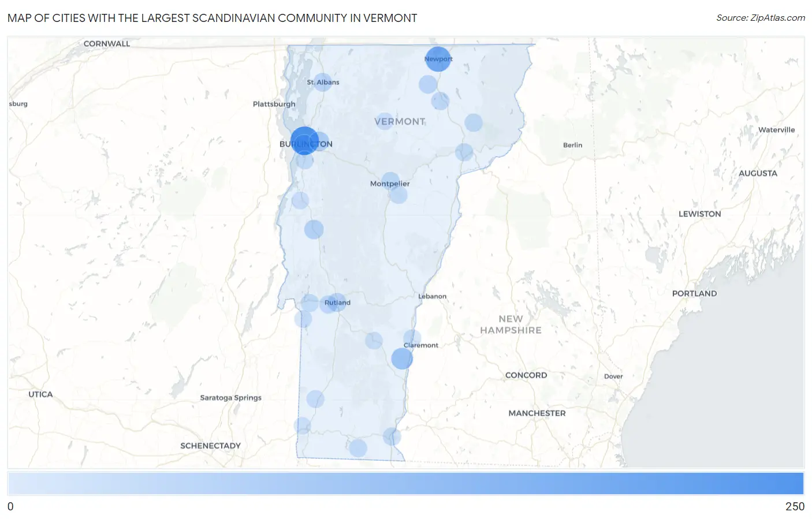This screenshot has width=812, height=519.
Task: Select the St. Albans bubble
Action: (x=322, y=82)
